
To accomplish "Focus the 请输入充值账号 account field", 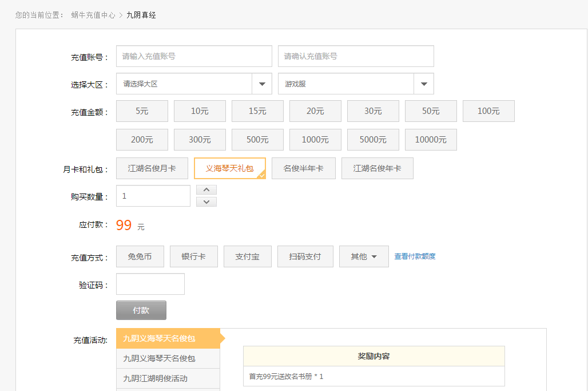I will coord(194,56).
